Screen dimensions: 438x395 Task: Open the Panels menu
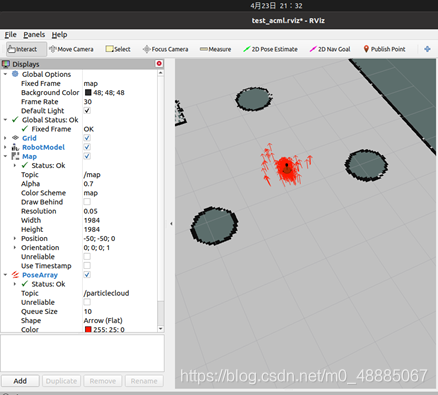click(34, 35)
